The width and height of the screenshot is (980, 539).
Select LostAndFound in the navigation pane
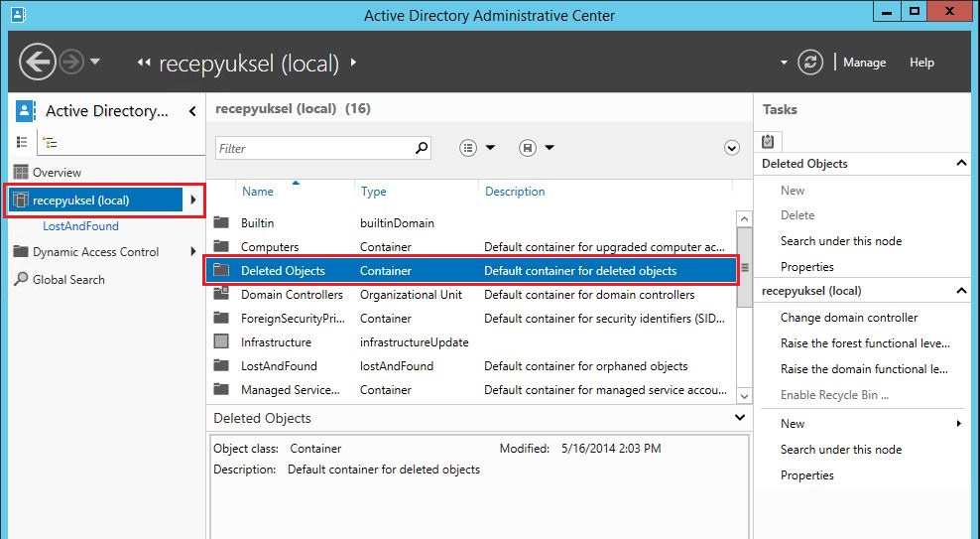[80, 225]
